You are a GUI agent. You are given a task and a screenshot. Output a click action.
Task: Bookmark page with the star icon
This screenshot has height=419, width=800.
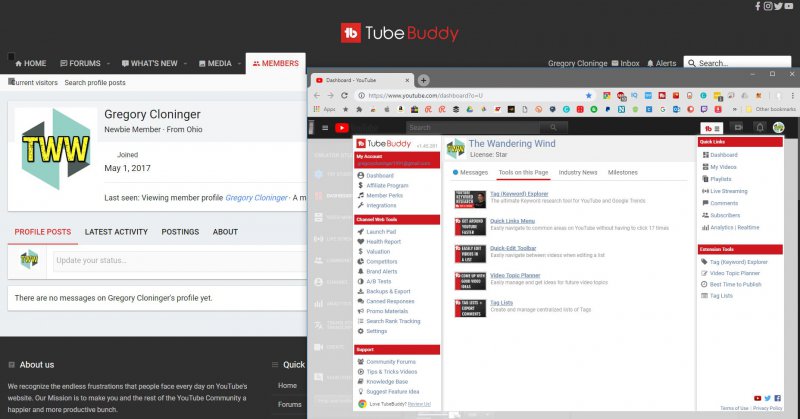click(589, 96)
